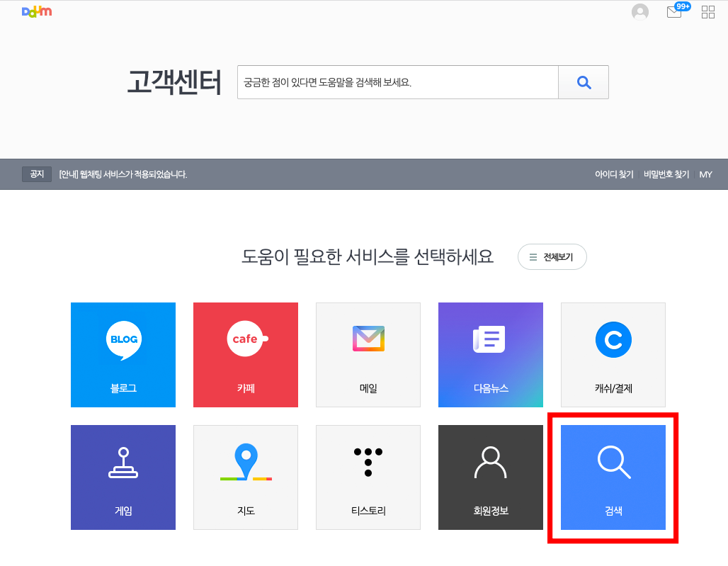Select the 티스토리 service tile

coord(368,477)
